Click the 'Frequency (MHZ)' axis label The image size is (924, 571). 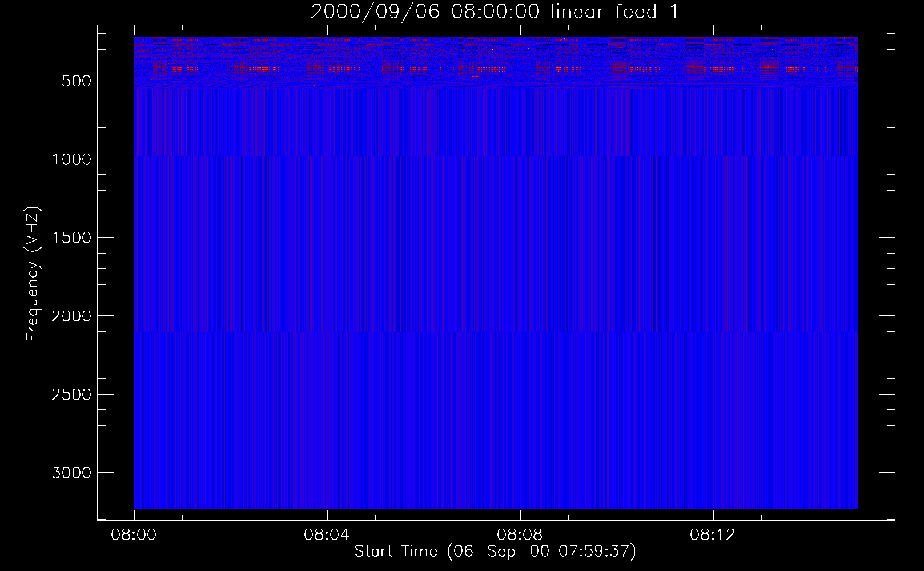(x=33, y=274)
